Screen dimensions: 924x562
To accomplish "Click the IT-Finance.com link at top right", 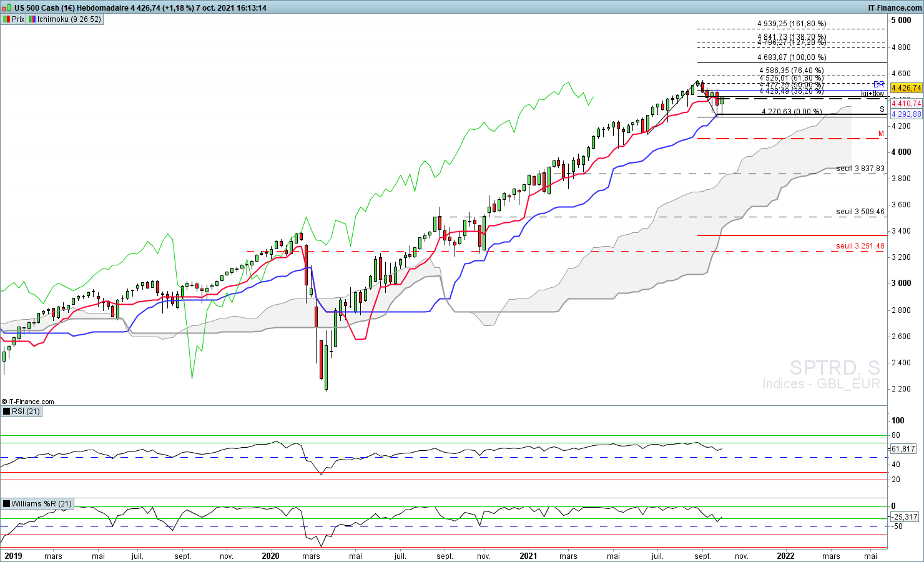I will coord(895,7).
